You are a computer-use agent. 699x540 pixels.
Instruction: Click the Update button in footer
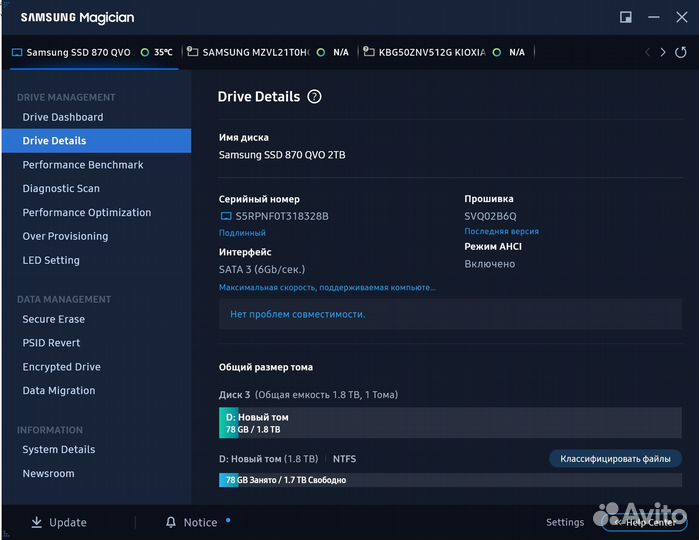click(x=59, y=522)
